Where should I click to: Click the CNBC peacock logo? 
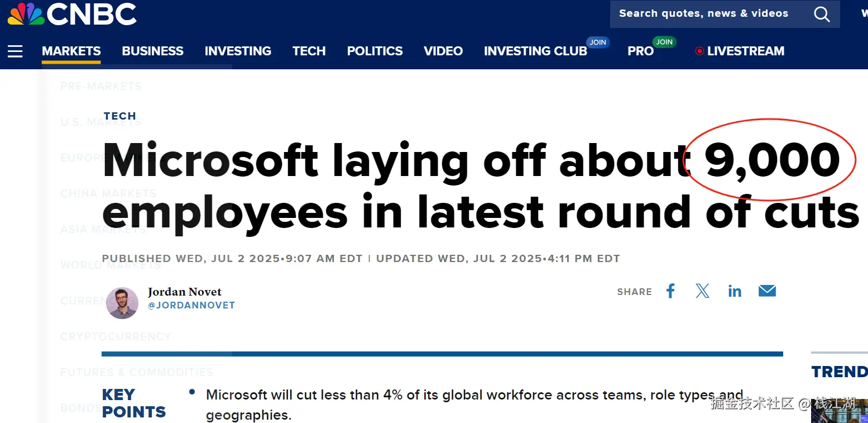tap(26, 14)
